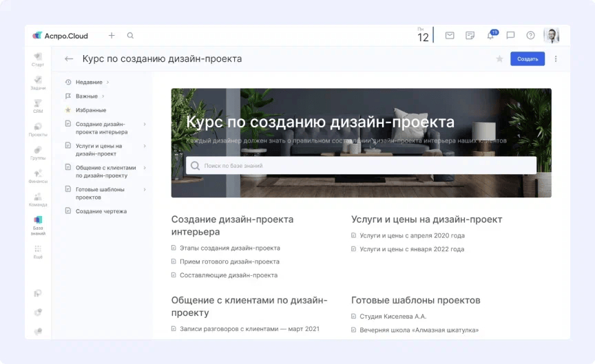Screen dimensions: 595x364
Task: Click the mail envelope icon in header
Action: (x=450, y=36)
